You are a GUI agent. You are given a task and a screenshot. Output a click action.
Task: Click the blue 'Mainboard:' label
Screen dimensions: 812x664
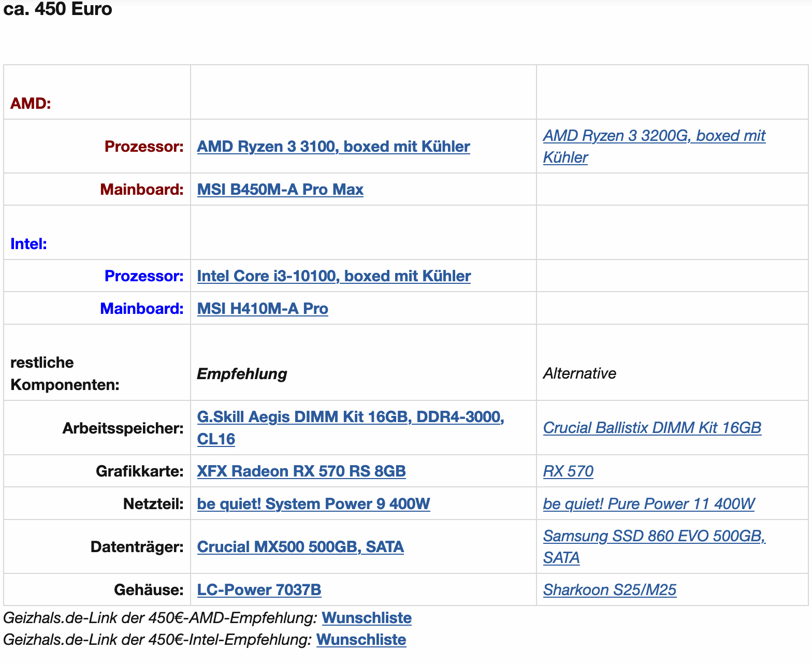(x=142, y=309)
